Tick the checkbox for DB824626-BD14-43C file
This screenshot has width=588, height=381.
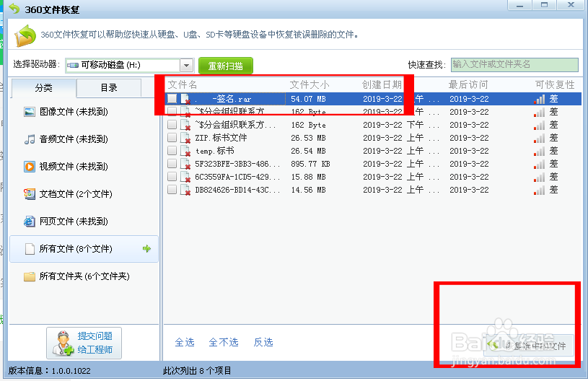tap(172, 189)
